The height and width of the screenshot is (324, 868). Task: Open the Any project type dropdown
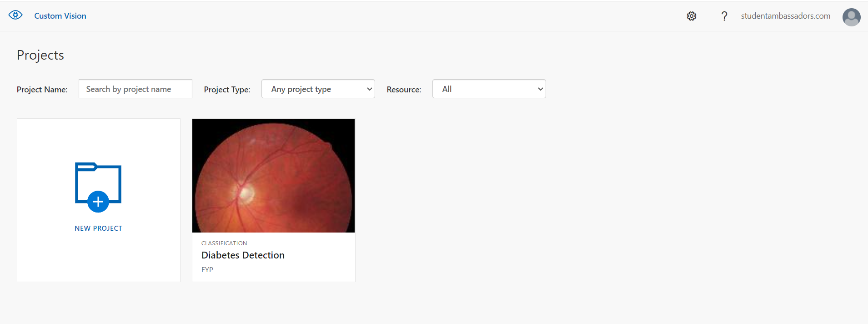point(318,89)
